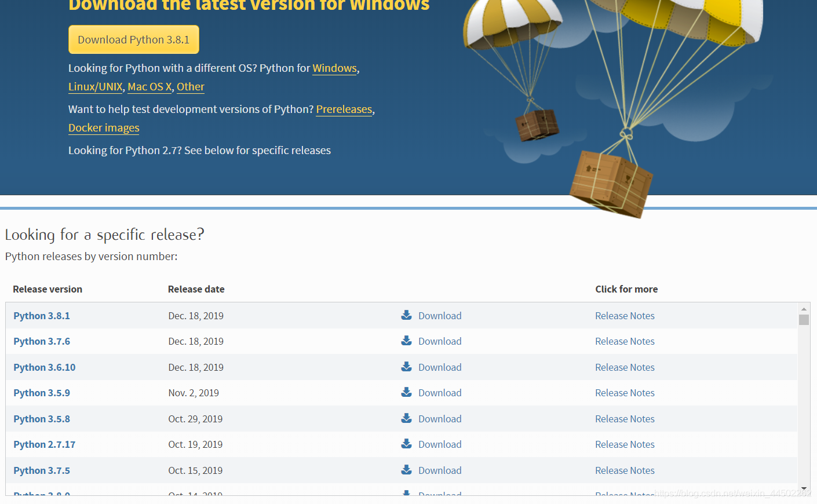
Task: Click Download text link for Python 3.8.1
Action: (x=440, y=316)
